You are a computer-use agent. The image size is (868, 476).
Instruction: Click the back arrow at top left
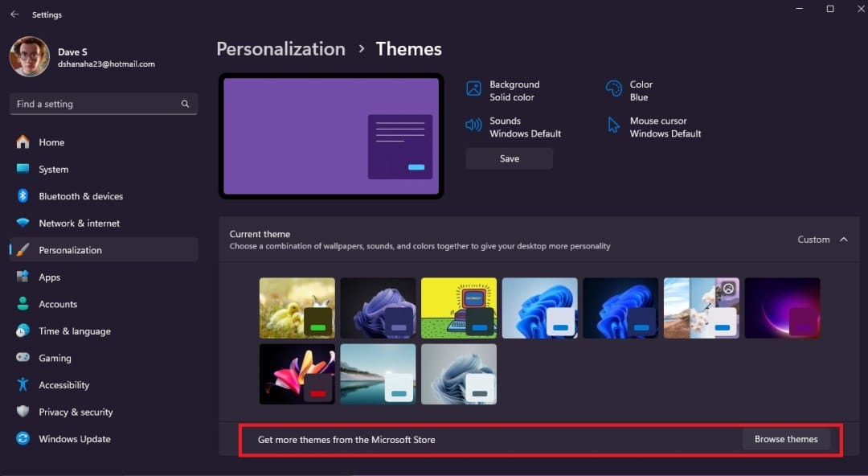pyautogui.click(x=11, y=14)
